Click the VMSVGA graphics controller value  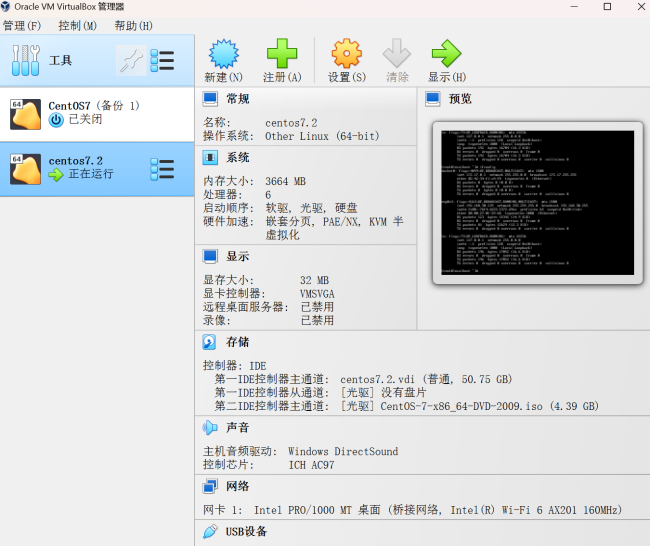[x=317, y=294]
